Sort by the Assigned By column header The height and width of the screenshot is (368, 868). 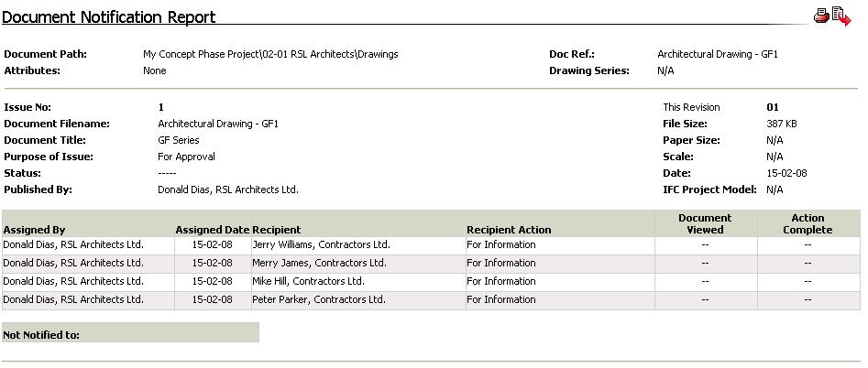click(34, 230)
